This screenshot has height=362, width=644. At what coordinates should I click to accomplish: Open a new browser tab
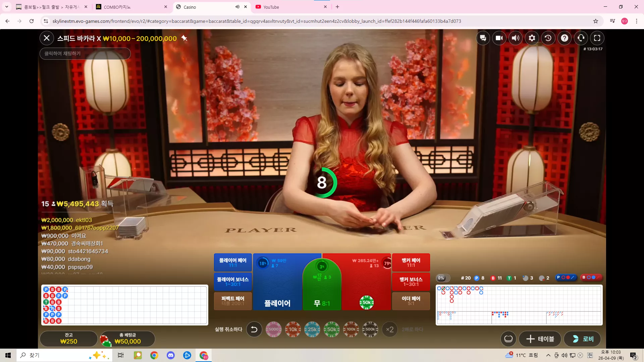pyautogui.click(x=337, y=7)
